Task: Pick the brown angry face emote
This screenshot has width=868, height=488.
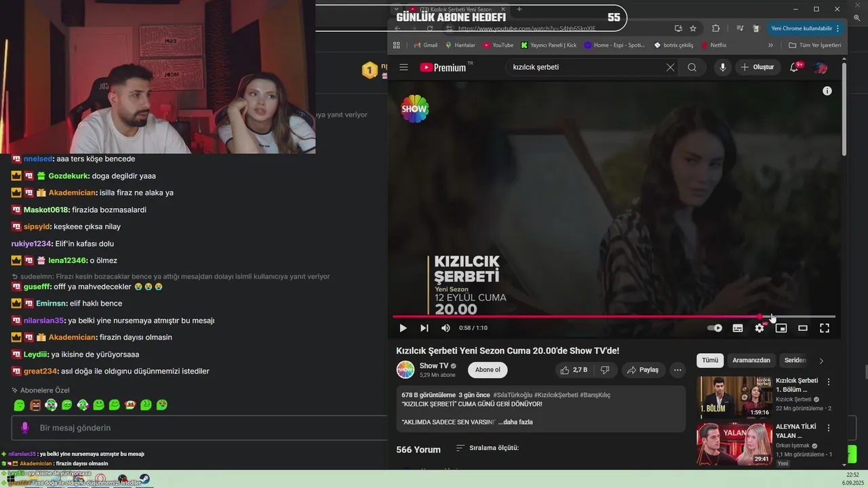Action: (35, 405)
